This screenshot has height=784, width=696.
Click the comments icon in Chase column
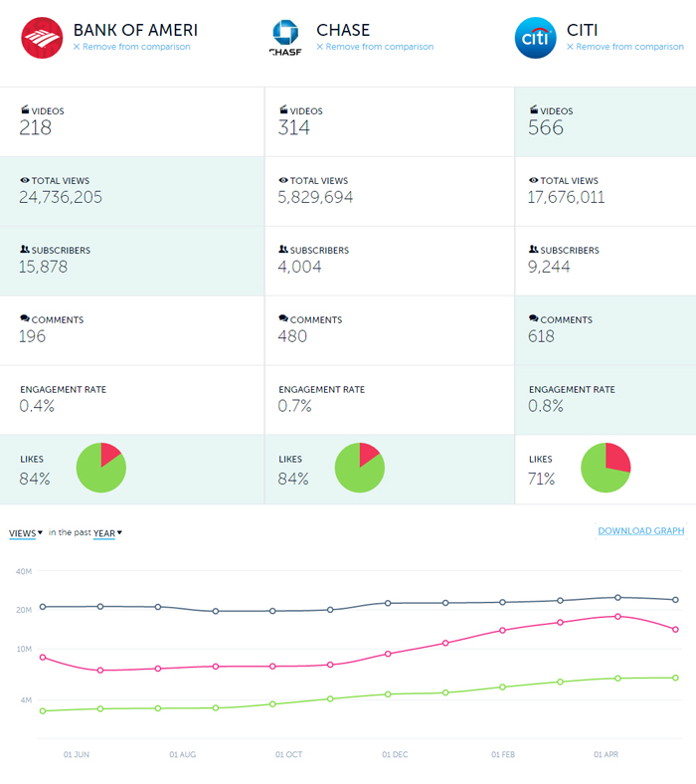click(283, 318)
